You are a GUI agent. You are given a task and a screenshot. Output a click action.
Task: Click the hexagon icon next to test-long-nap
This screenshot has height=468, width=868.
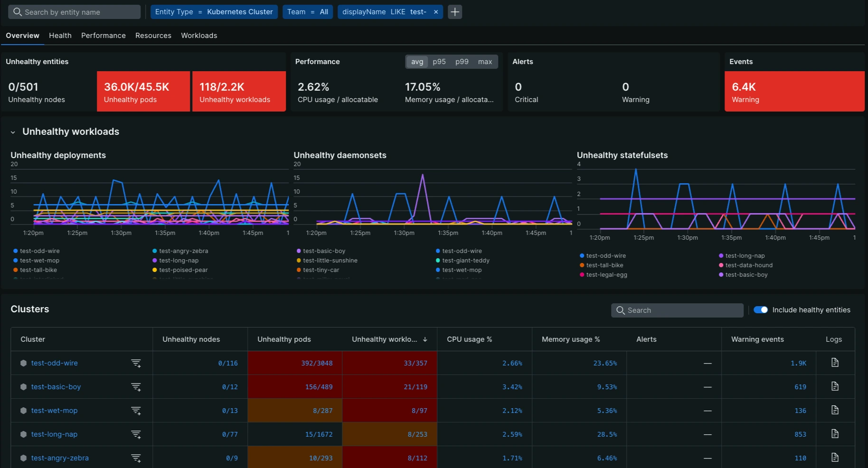[x=23, y=434]
